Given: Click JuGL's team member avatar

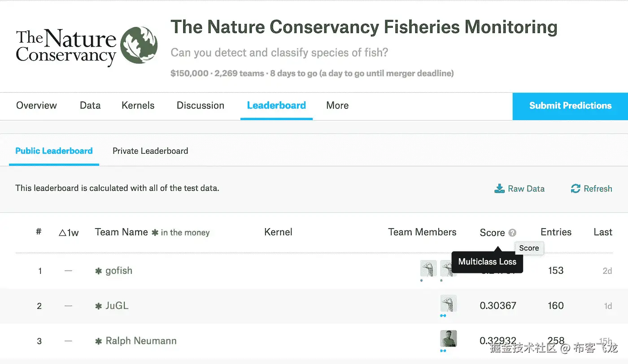Looking at the screenshot, I should (448, 303).
